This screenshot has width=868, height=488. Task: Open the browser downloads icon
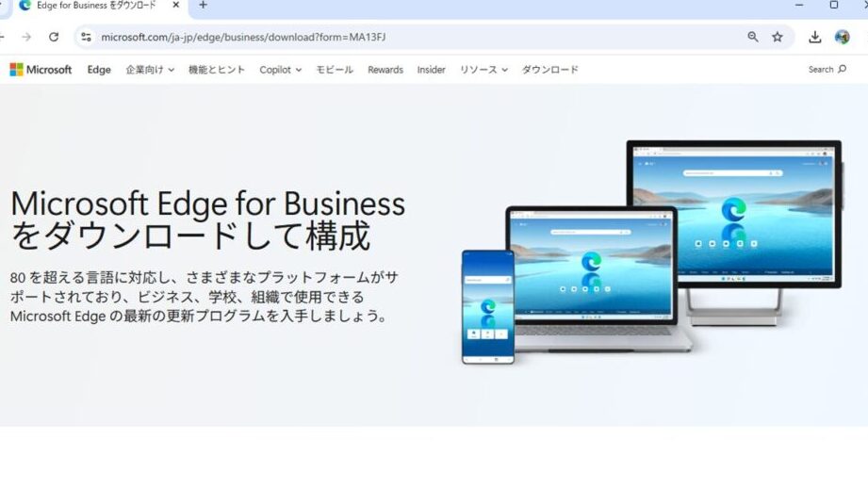(815, 37)
